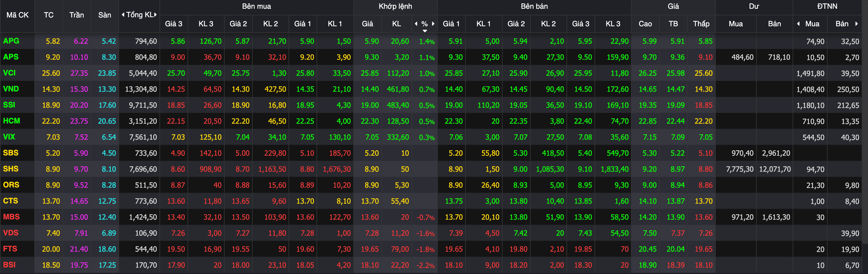
Task: Open the SBS stock symbol
Action: [x=11, y=152]
